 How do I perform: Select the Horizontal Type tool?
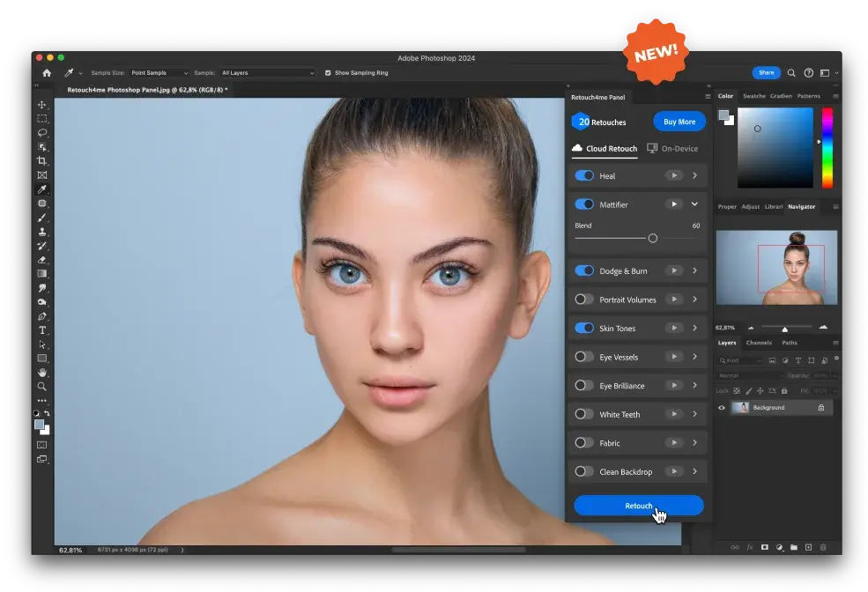(x=41, y=330)
